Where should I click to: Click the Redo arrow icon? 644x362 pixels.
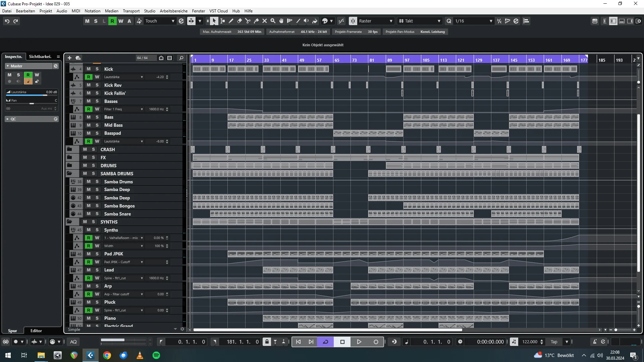pyautogui.click(x=15, y=21)
